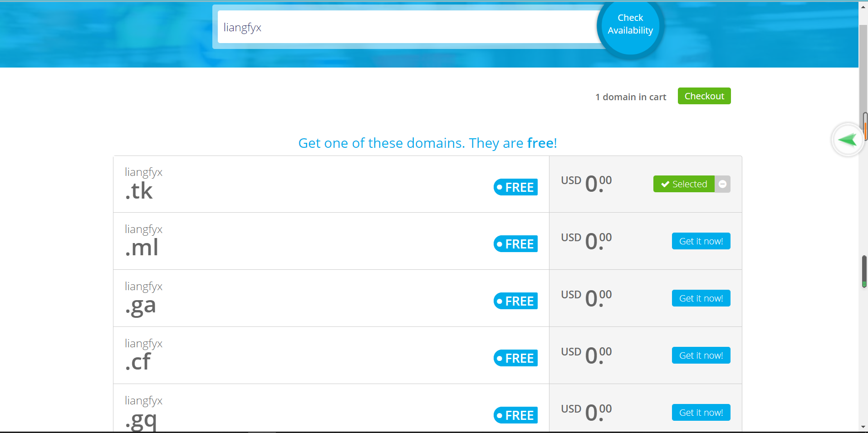Proceed with the green Checkout button
The width and height of the screenshot is (868, 433).
[x=704, y=96]
